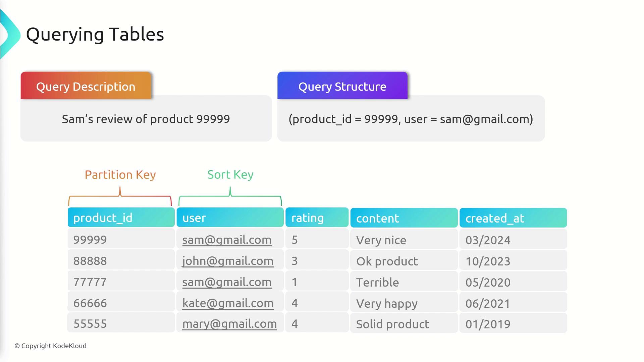Select the 'Terrible' content cell
The image size is (644, 362).
(x=377, y=283)
